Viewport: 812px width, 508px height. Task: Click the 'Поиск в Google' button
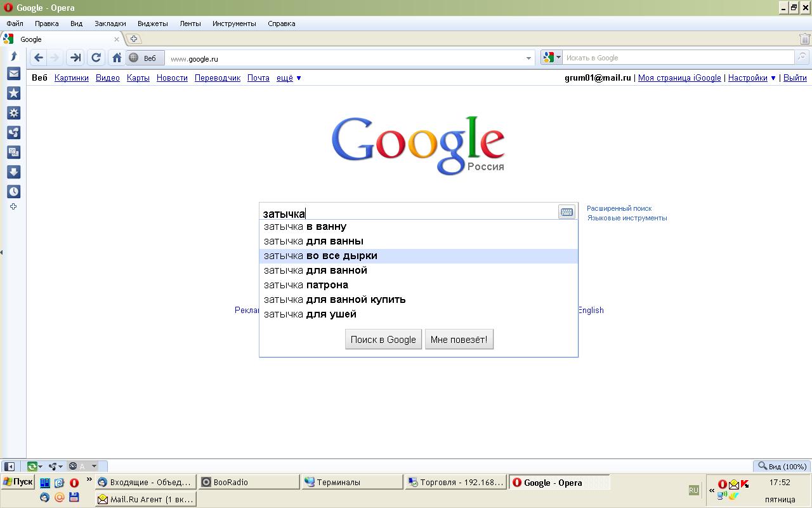point(383,340)
